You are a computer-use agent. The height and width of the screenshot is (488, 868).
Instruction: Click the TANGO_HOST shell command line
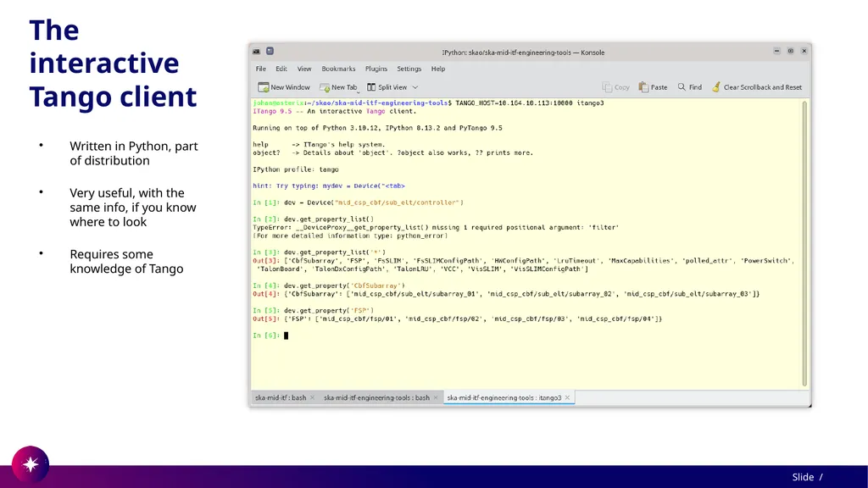pyautogui.click(x=428, y=103)
